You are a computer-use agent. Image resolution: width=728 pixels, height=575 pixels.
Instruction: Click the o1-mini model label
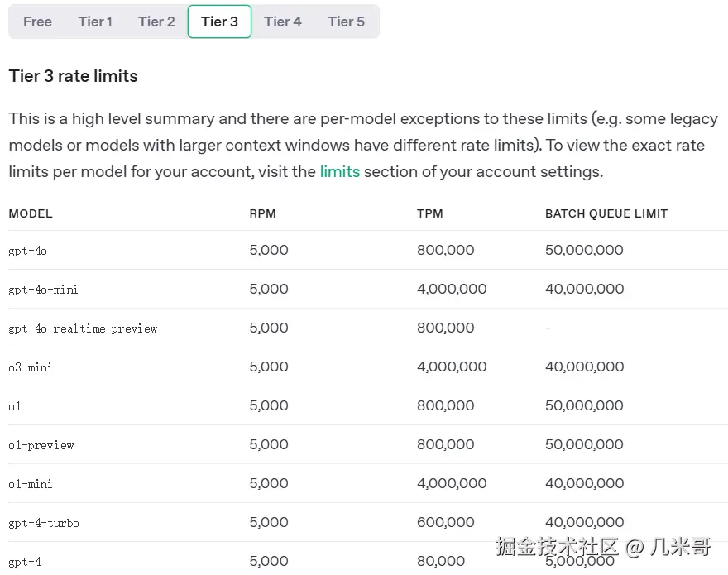31,483
